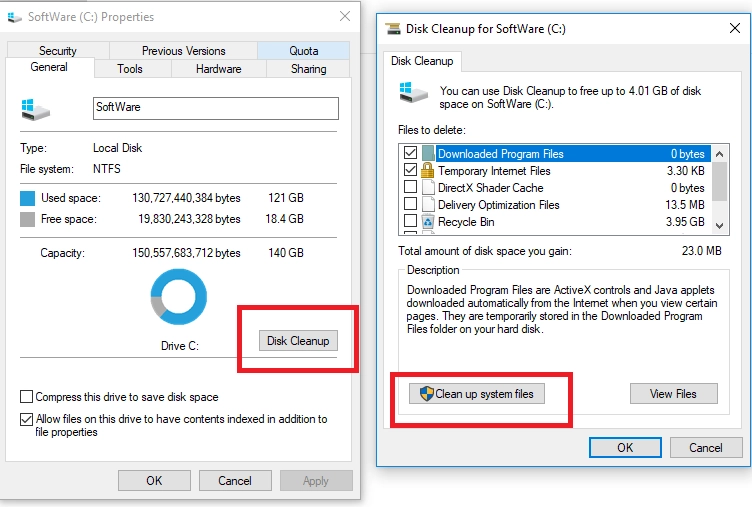Check Delivery Optimization Files checkbox
This screenshot has width=752, height=507.
(x=410, y=204)
